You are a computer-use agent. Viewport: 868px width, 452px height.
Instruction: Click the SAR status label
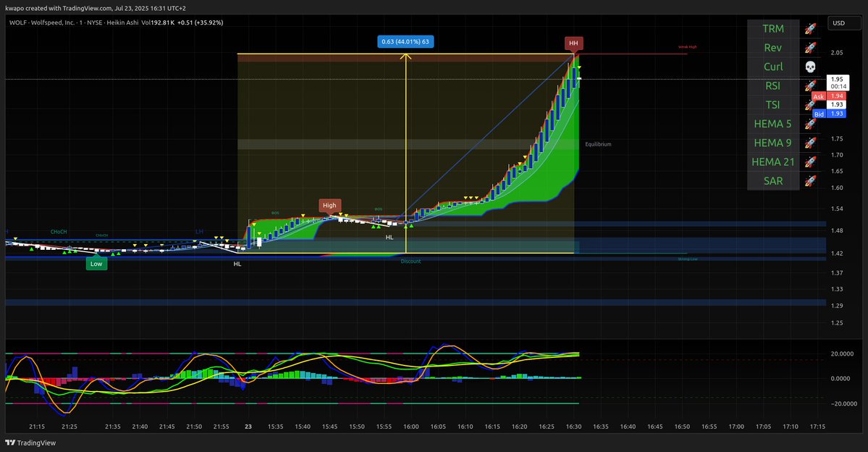772,181
